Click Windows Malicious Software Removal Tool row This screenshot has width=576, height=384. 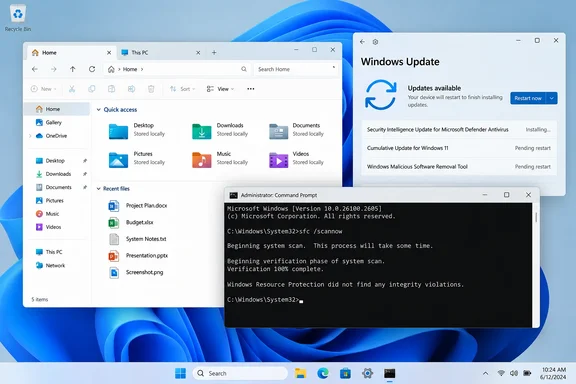459,167
